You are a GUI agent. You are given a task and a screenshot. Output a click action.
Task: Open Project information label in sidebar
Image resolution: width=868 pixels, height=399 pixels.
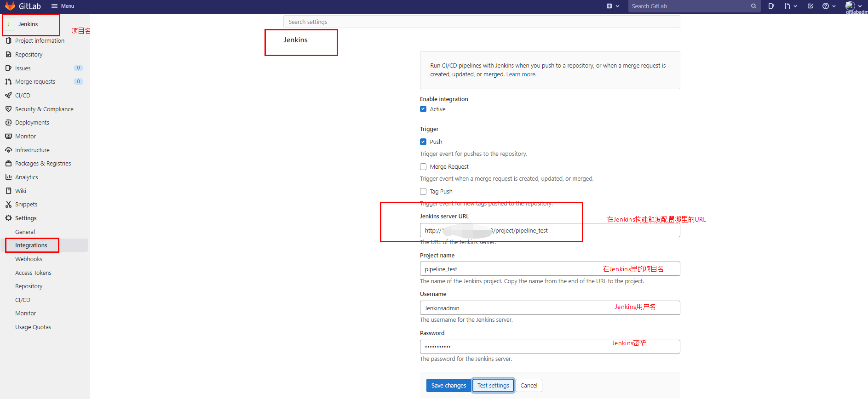point(40,40)
